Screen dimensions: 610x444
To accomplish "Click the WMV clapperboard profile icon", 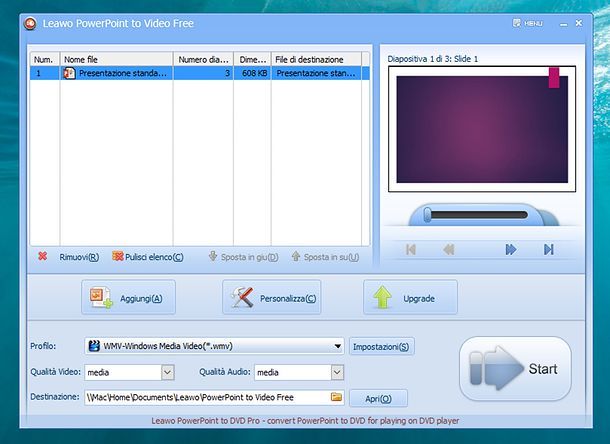I will coord(94,346).
